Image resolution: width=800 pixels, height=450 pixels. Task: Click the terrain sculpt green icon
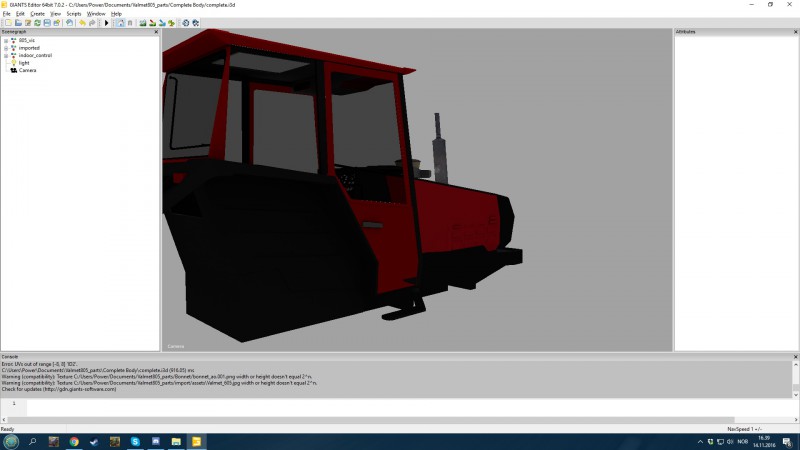pos(143,23)
